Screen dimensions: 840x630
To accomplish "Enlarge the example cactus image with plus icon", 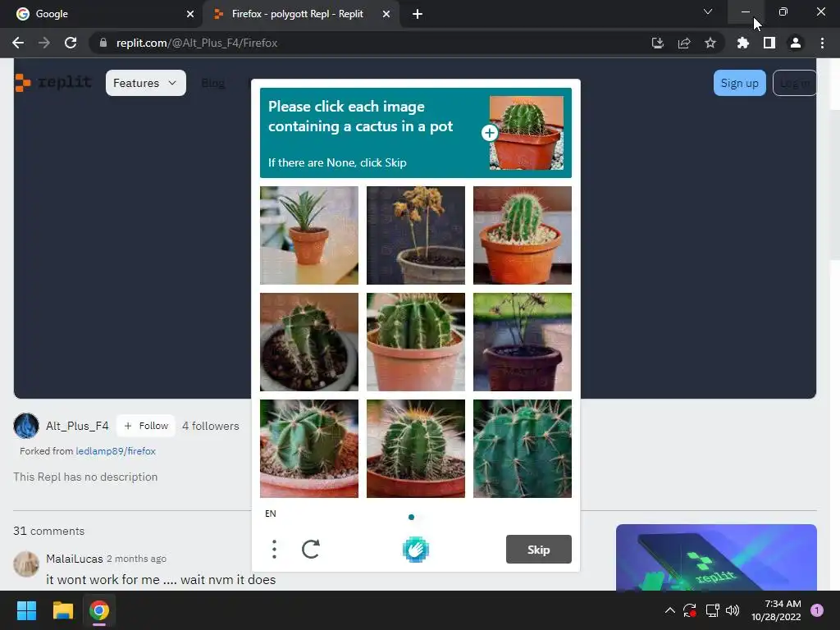I will tap(489, 133).
